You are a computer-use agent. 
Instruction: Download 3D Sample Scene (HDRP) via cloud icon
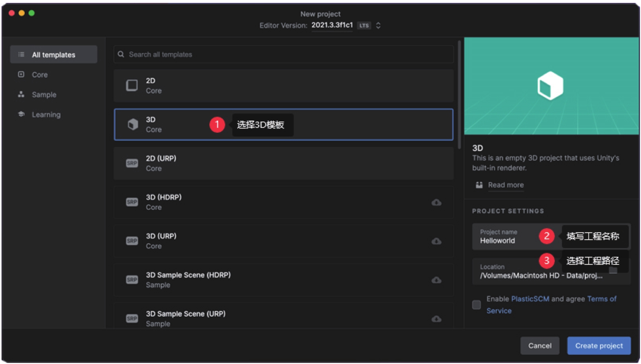[x=436, y=280]
